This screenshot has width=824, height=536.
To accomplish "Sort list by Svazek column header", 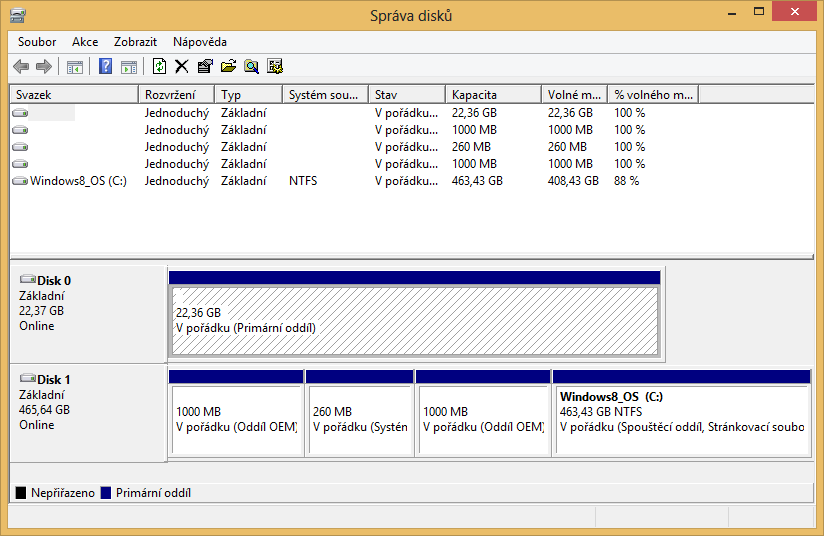I will pyautogui.click(x=73, y=95).
